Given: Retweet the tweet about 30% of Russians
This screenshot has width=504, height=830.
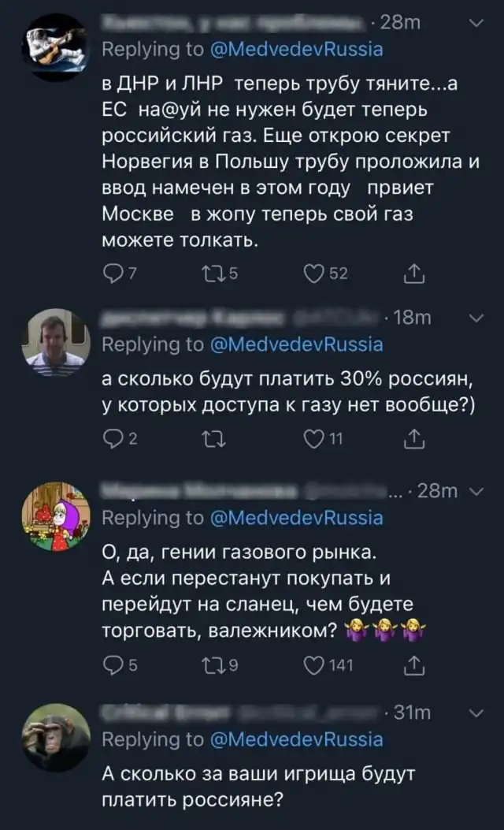Looking at the screenshot, I should click(x=211, y=441).
